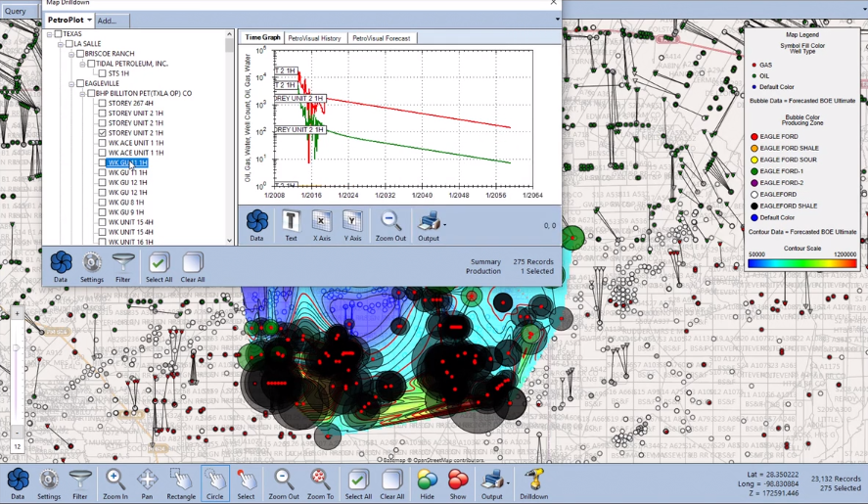Tick the STS 1H well checkbox
This screenshot has width=868, height=504.
103,73
